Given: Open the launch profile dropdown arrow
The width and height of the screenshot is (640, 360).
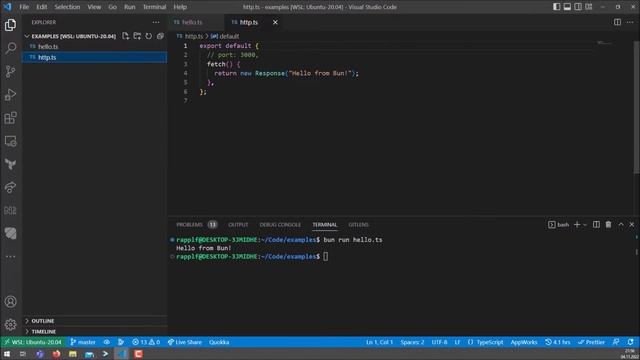Looking at the screenshot, I should [x=585, y=225].
